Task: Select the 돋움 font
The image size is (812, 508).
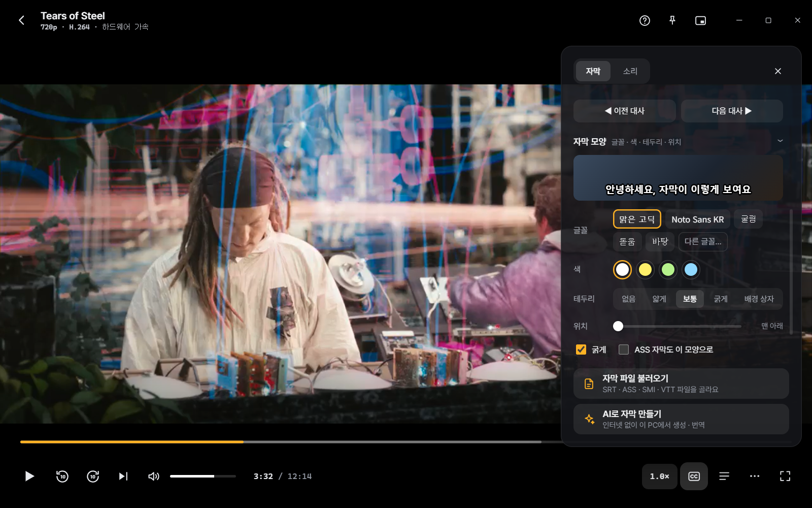Action: [x=627, y=242]
